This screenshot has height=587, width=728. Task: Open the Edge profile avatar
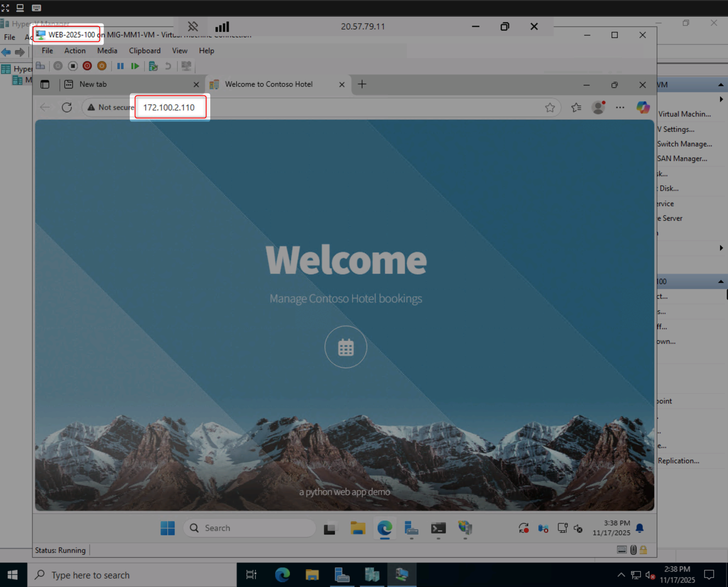(x=598, y=107)
